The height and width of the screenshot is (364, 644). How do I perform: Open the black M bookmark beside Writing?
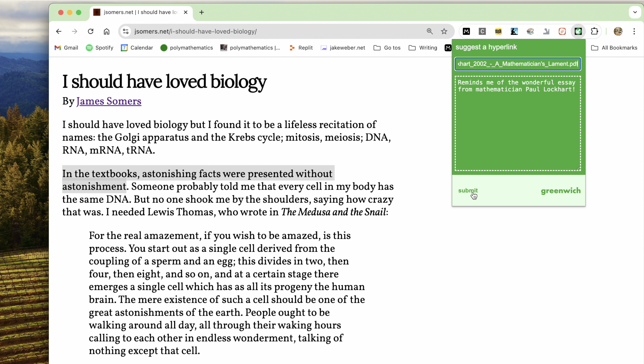(448, 48)
